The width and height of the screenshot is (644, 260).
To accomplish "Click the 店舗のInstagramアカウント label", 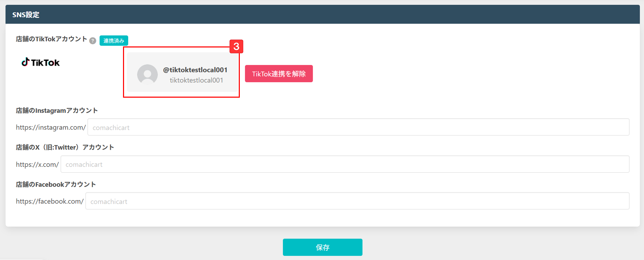I will pos(57,110).
